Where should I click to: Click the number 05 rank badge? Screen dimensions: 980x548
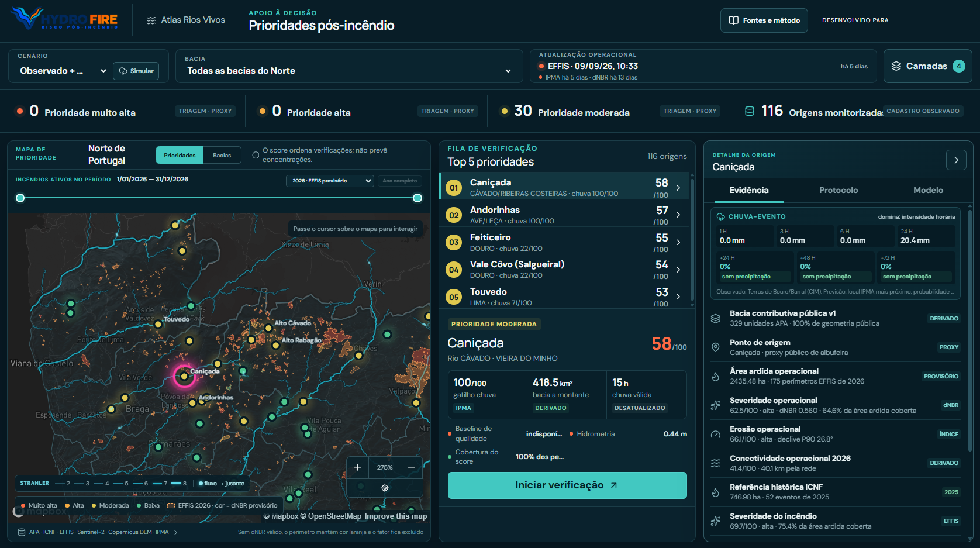click(x=454, y=297)
